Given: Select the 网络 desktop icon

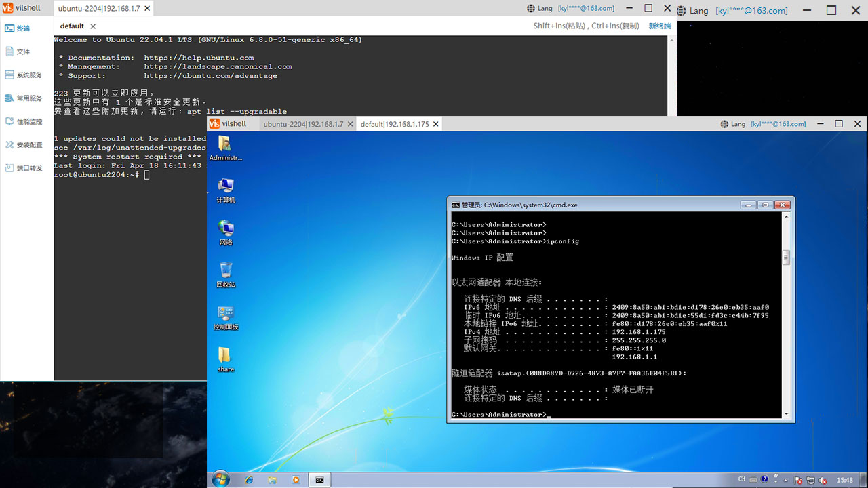Looking at the screenshot, I should (x=225, y=232).
